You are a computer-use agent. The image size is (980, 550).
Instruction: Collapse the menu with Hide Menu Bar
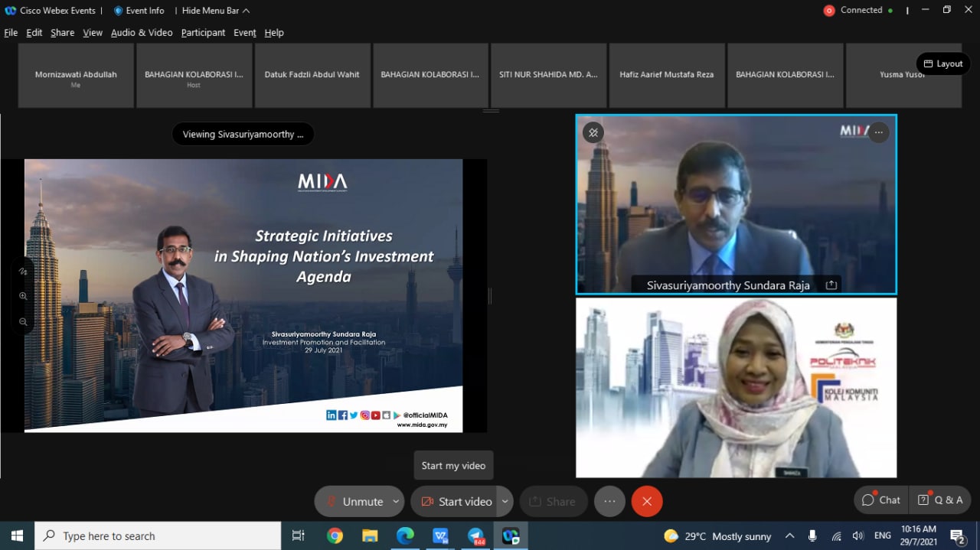point(216,11)
